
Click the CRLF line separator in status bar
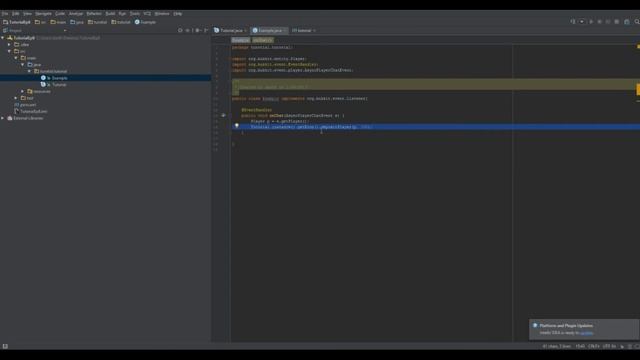[593, 346]
